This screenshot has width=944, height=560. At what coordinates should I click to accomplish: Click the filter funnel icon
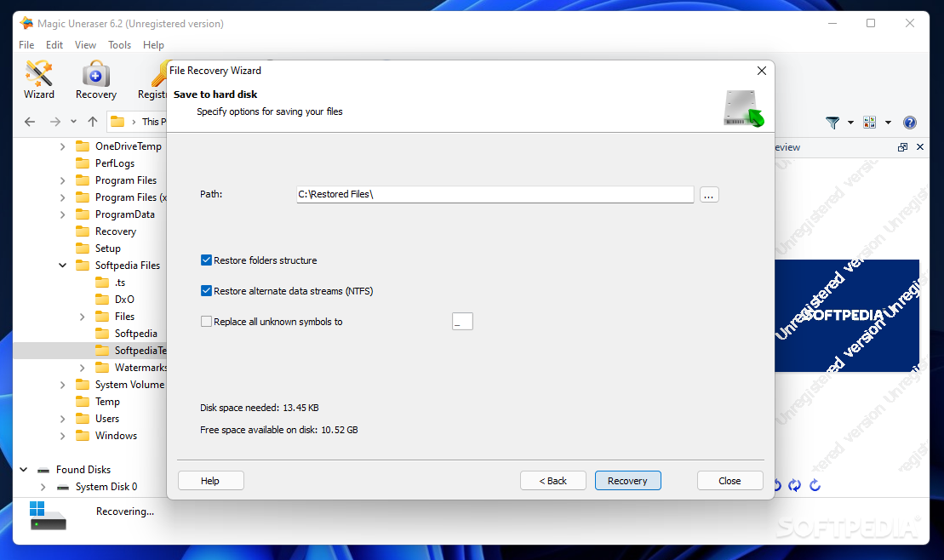point(832,123)
